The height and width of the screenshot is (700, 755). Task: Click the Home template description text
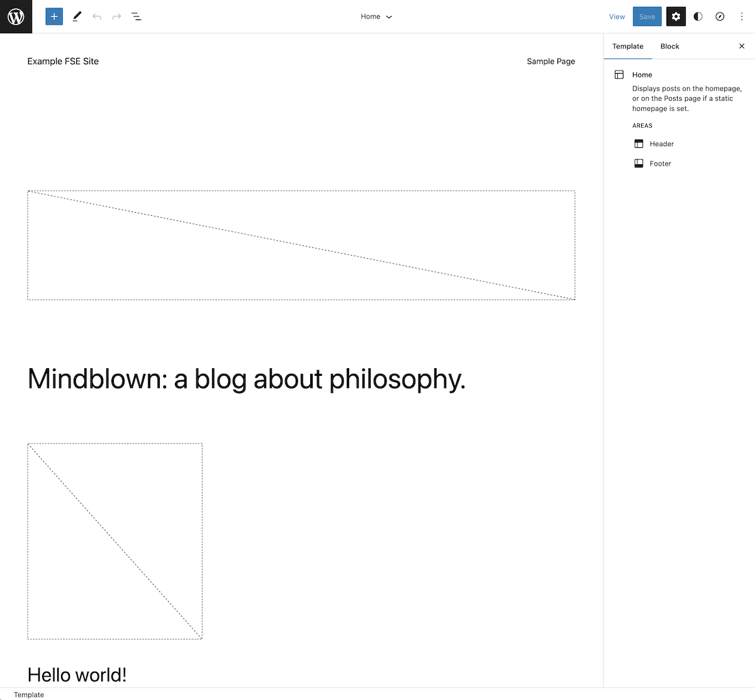click(687, 98)
